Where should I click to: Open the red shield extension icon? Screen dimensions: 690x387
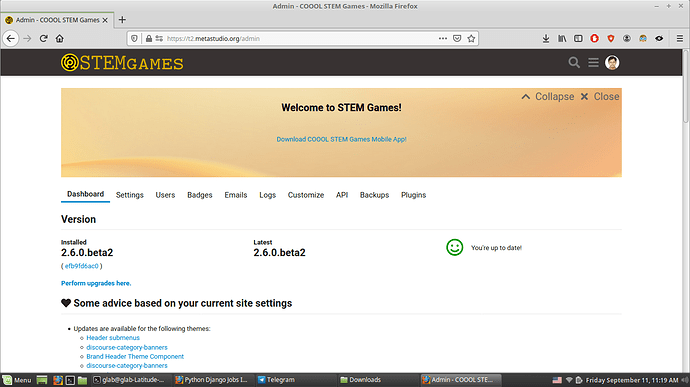pos(611,39)
